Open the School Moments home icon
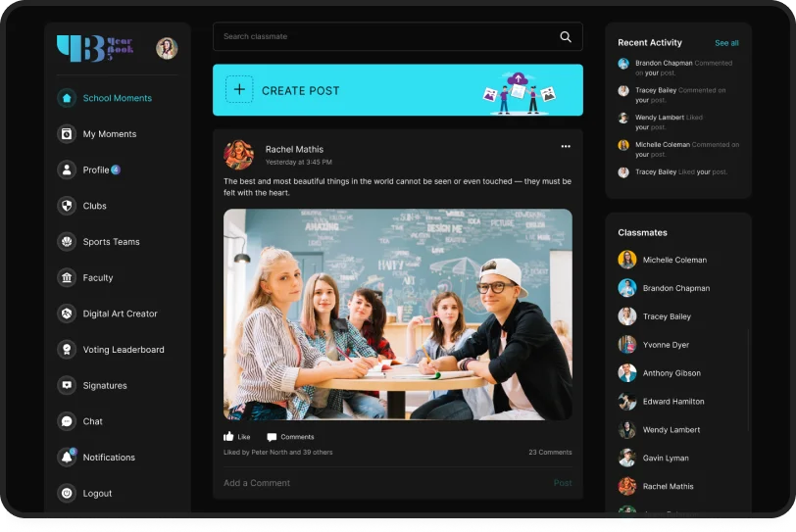Viewport: 796px width, 532px height. pyautogui.click(x=67, y=98)
